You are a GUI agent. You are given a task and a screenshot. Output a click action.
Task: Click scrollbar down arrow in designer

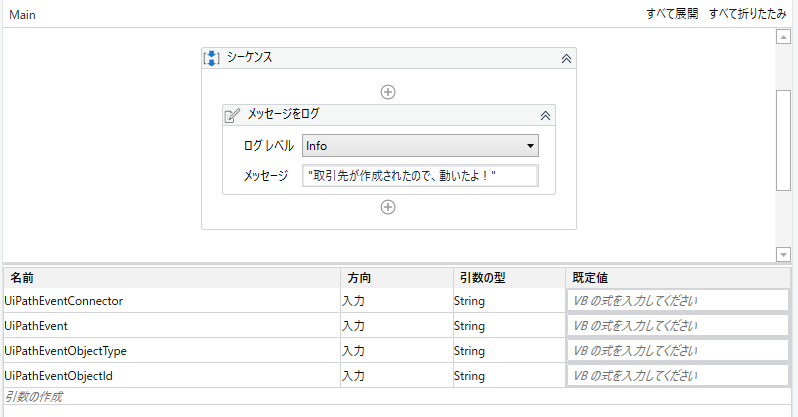click(783, 254)
